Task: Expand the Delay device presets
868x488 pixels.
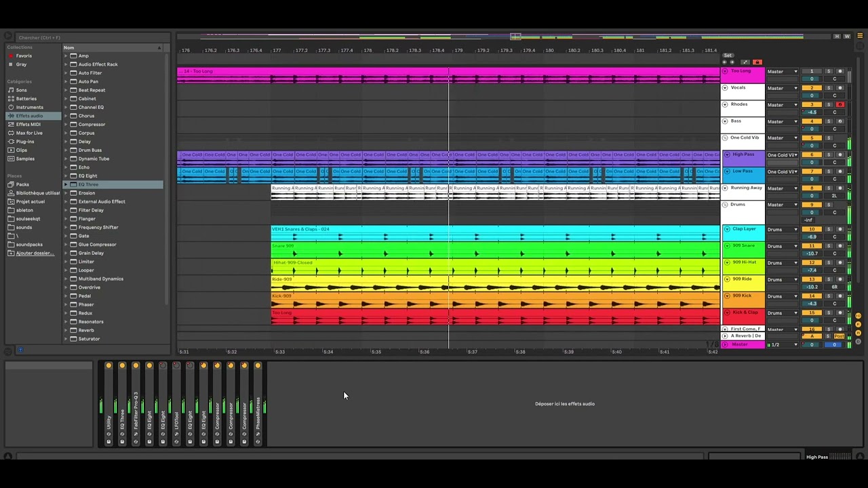Action: click(66, 142)
